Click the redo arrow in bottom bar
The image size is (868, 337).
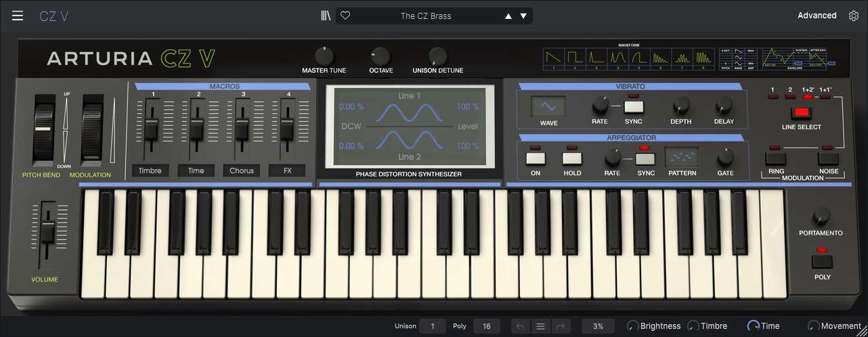point(559,326)
